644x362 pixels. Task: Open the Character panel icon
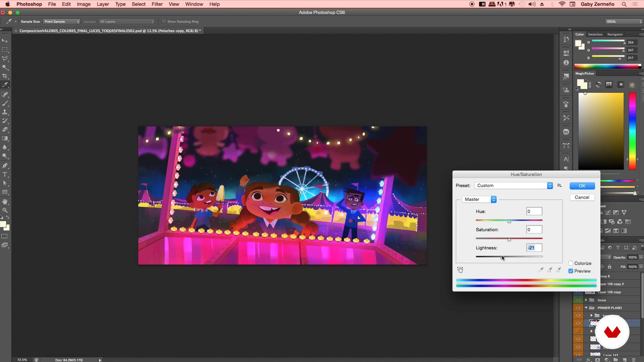pos(566,159)
